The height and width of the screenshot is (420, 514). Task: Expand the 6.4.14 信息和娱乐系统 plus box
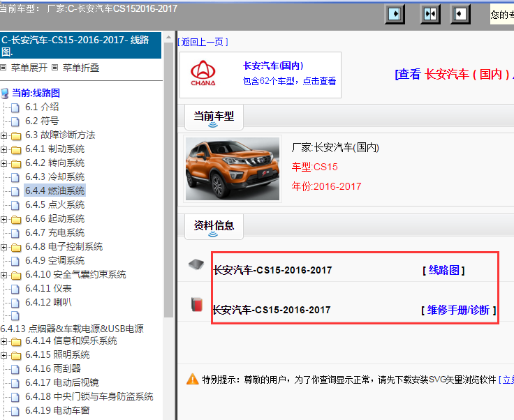pos(3,341)
